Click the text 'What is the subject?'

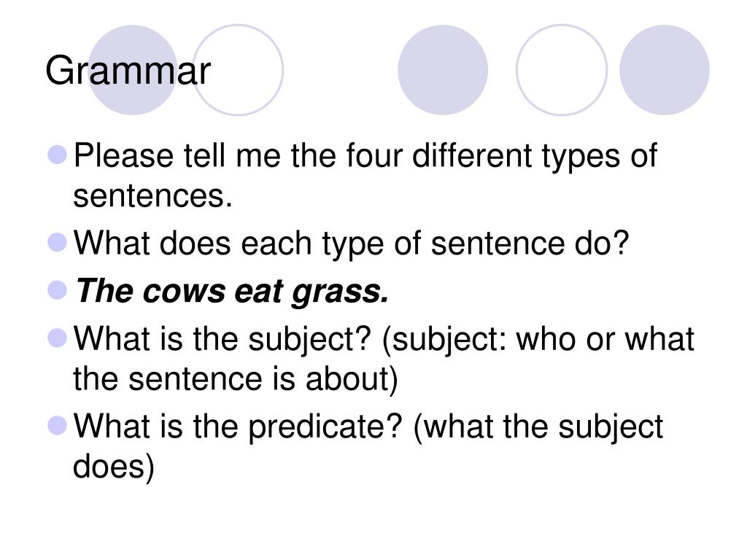click(x=222, y=340)
